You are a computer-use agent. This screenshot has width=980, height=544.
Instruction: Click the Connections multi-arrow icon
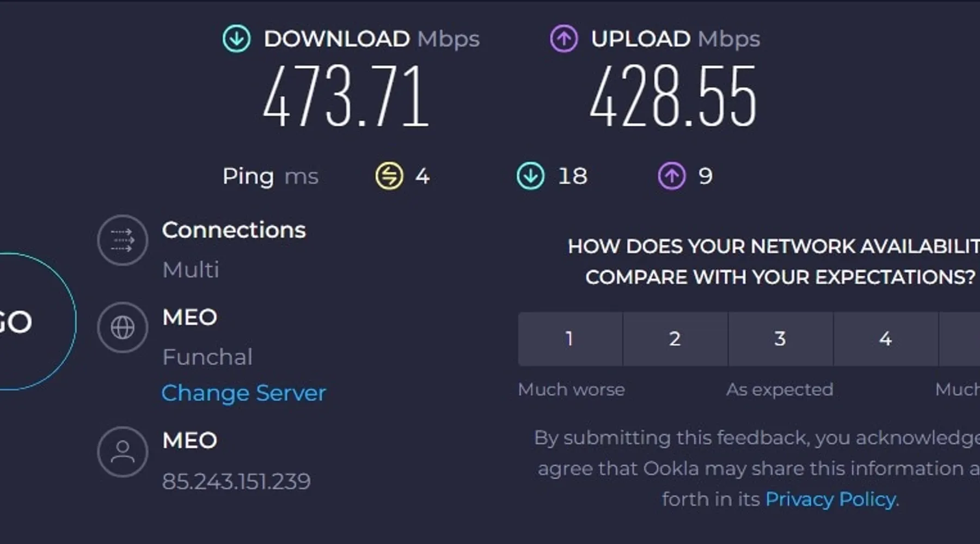pos(122,240)
